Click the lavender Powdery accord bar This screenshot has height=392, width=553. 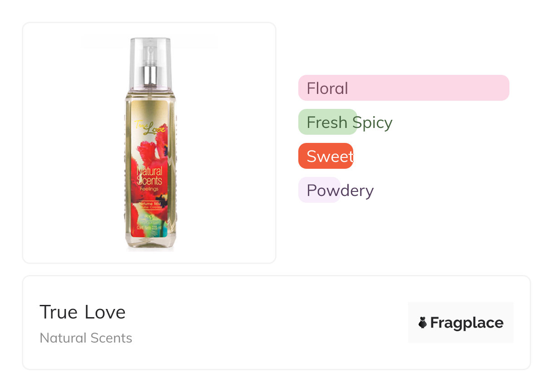(319, 190)
